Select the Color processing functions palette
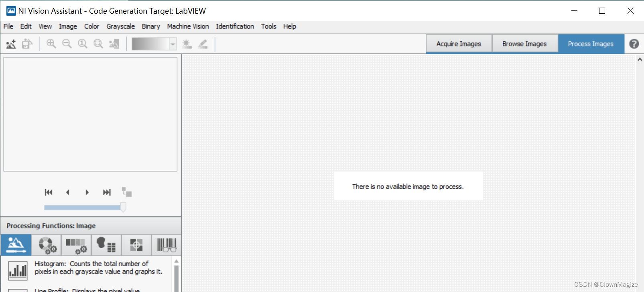644x292 pixels. 47,245
